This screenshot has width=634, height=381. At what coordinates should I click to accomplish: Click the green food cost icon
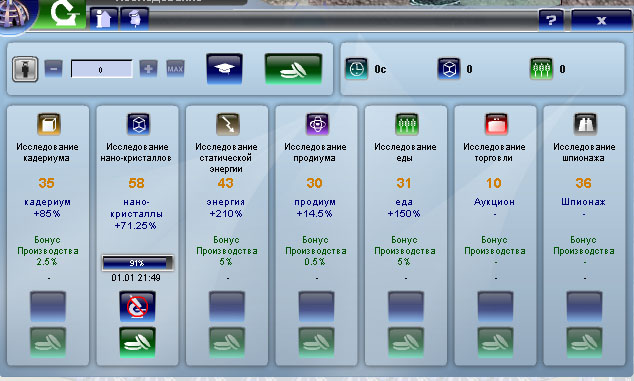pyautogui.click(x=541, y=69)
